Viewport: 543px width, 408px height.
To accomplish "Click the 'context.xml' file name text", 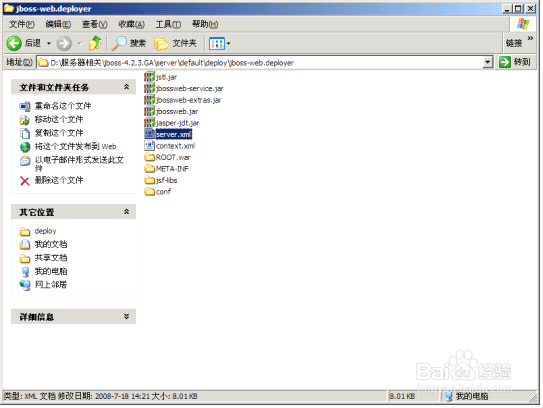I will coord(175,146).
